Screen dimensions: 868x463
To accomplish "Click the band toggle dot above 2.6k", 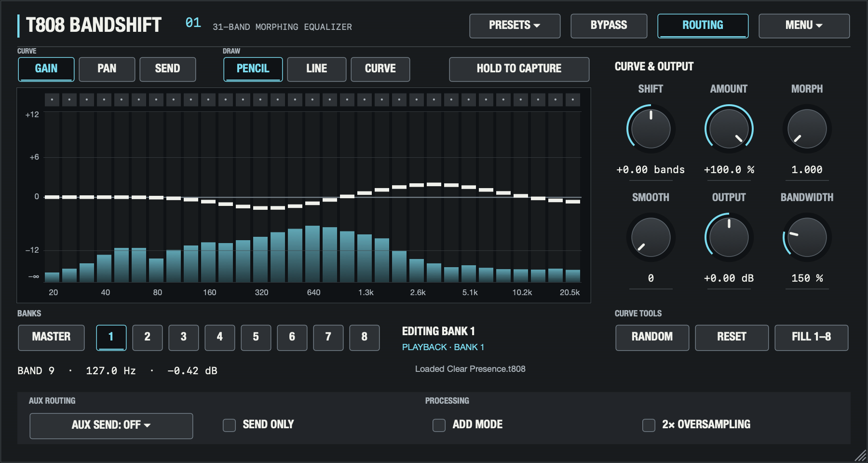I will tap(417, 100).
